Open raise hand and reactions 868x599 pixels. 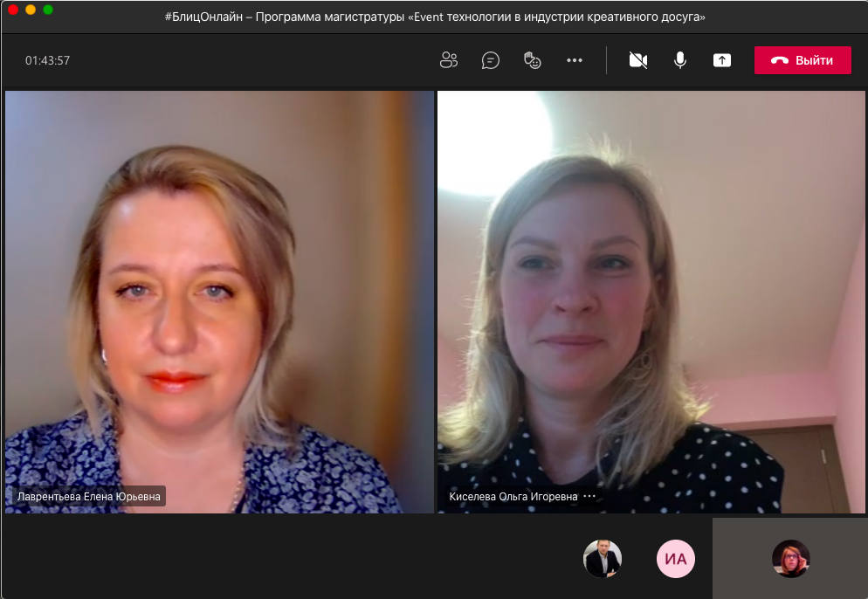point(532,60)
